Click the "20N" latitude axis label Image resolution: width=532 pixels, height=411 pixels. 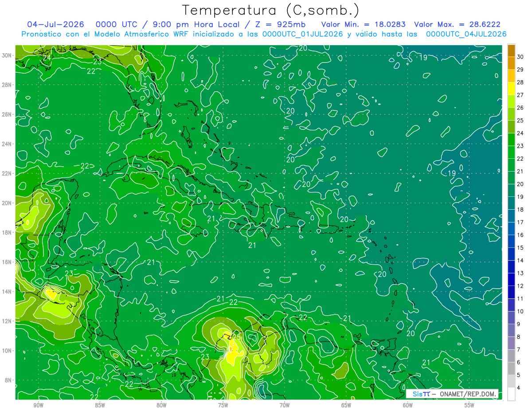[x=7, y=203]
